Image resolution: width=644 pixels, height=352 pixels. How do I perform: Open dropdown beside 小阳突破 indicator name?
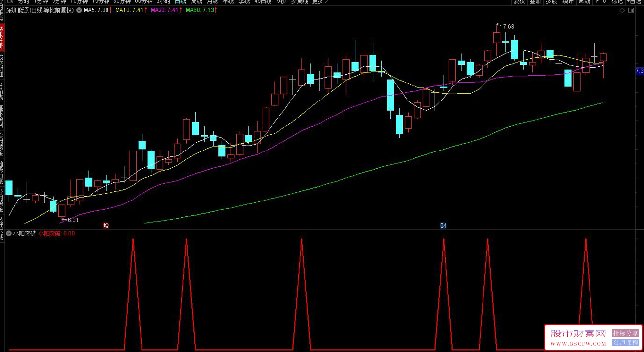[x=8, y=233]
